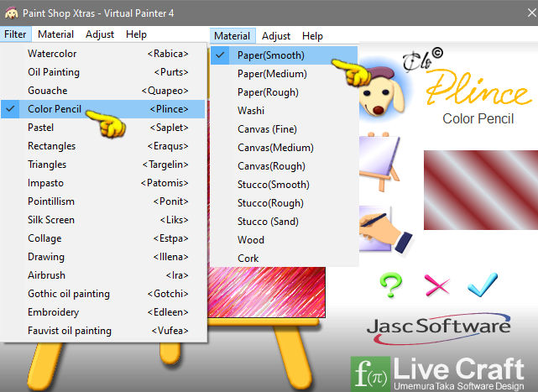
Task: Click the Jasc Software logo
Action: (438, 328)
